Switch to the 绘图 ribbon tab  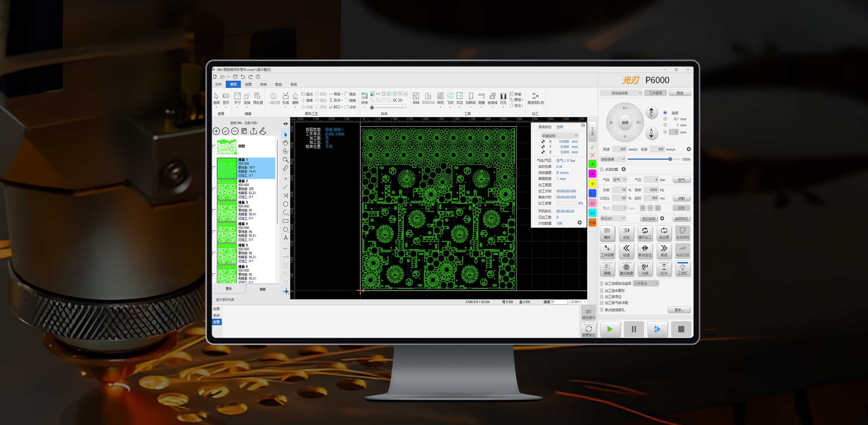pyautogui.click(x=248, y=84)
